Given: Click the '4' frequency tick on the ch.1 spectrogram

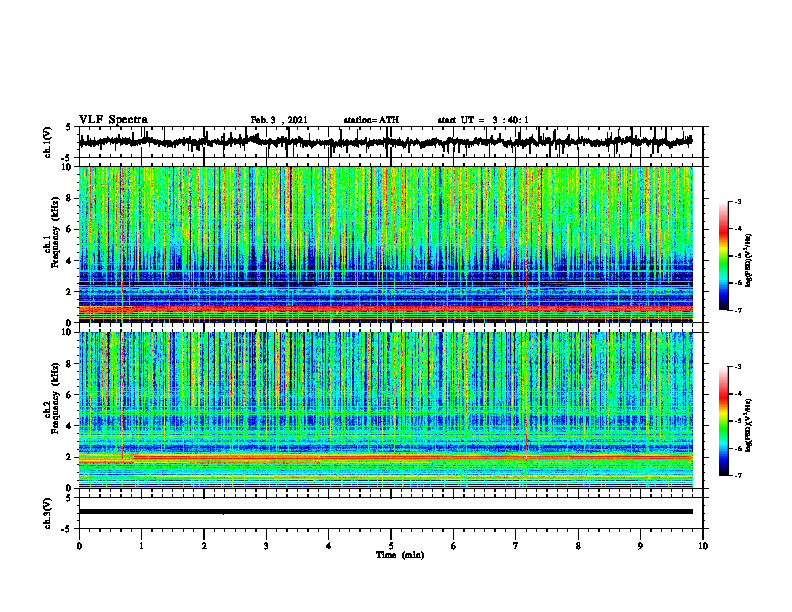Looking at the screenshot, I should 71,261.
